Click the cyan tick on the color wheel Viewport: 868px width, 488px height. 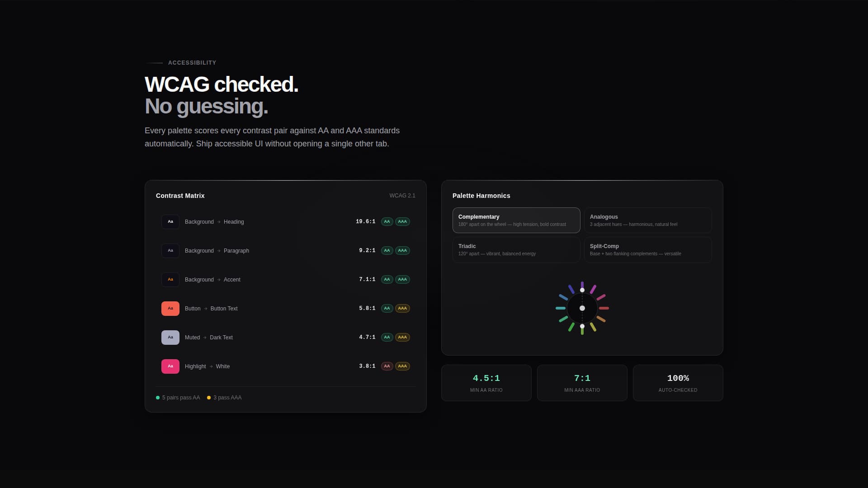click(561, 308)
